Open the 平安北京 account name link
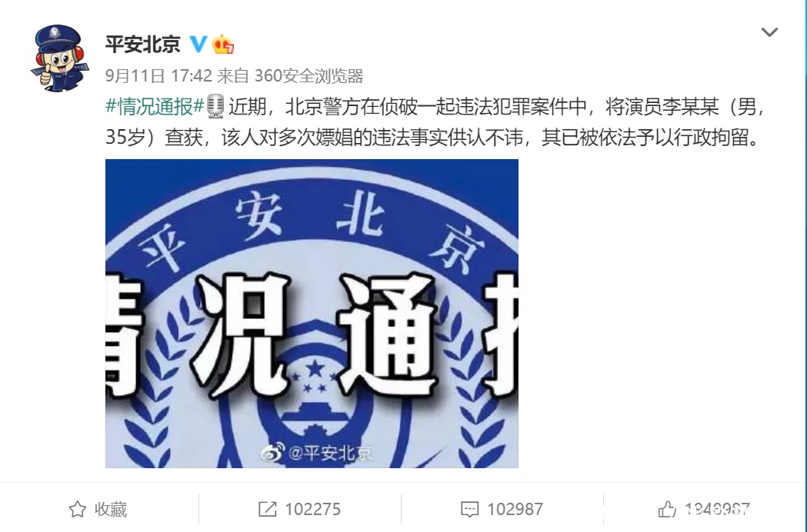 click(x=143, y=45)
